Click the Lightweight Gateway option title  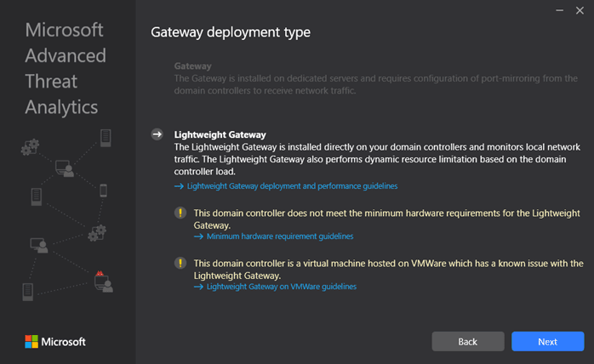220,134
